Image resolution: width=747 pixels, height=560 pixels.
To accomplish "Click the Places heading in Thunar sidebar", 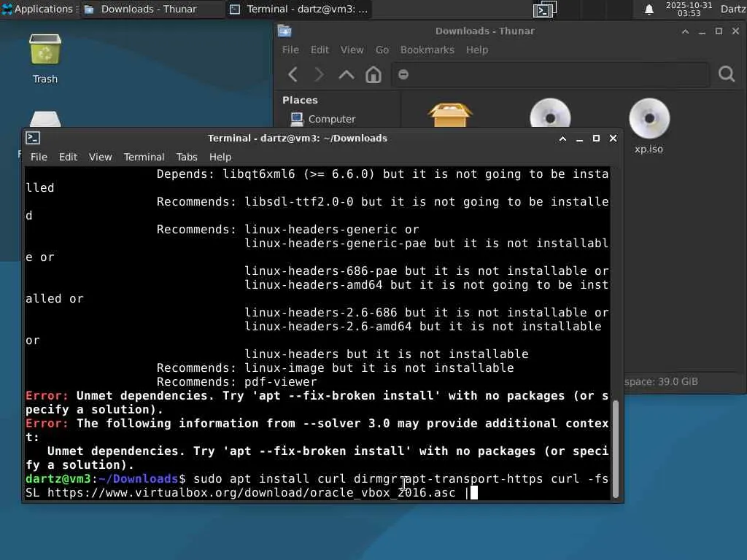I will [300, 100].
